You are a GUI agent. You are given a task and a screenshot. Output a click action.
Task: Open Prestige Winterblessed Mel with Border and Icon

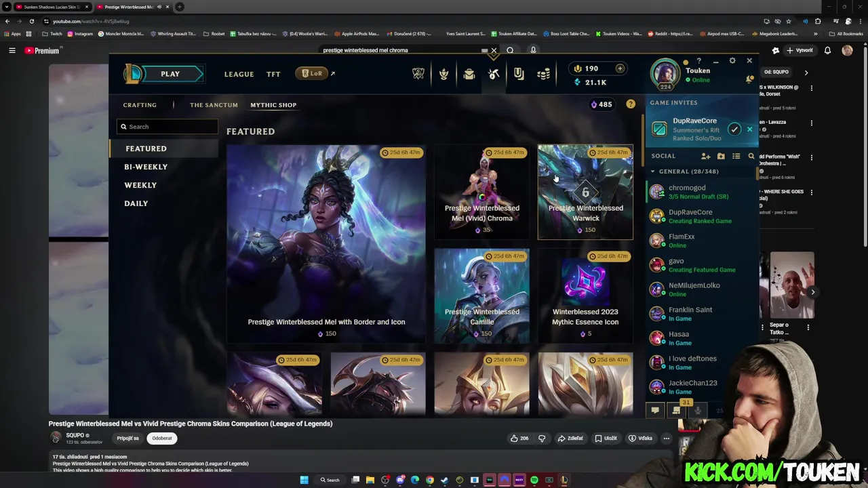pos(326,243)
